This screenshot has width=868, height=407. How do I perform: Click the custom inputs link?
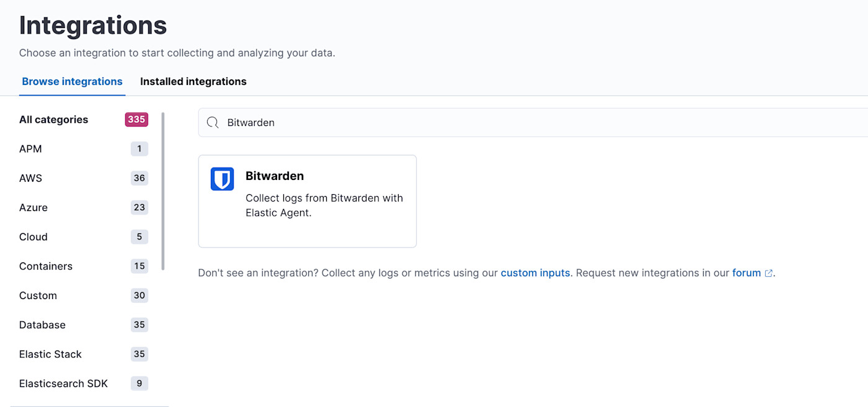pyautogui.click(x=535, y=272)
